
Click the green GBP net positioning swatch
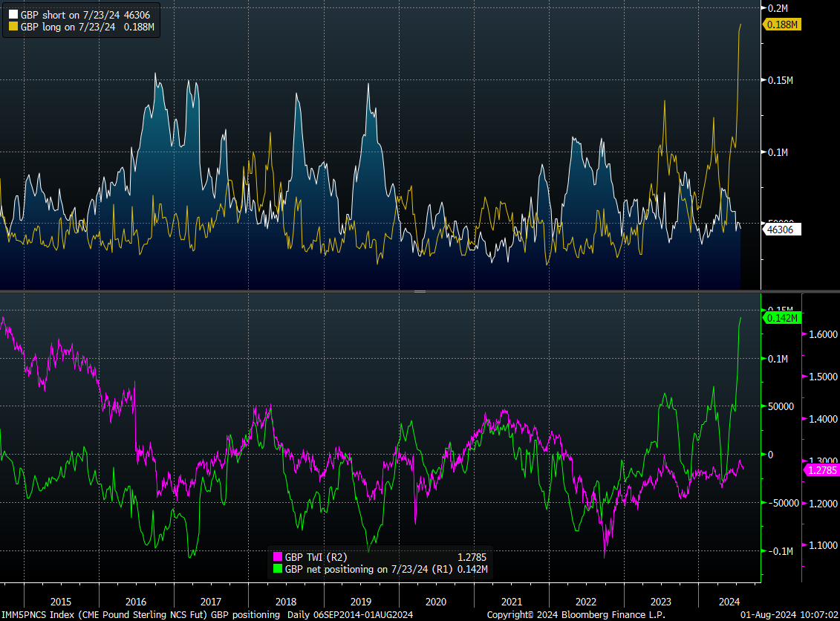tap(277, 569)
